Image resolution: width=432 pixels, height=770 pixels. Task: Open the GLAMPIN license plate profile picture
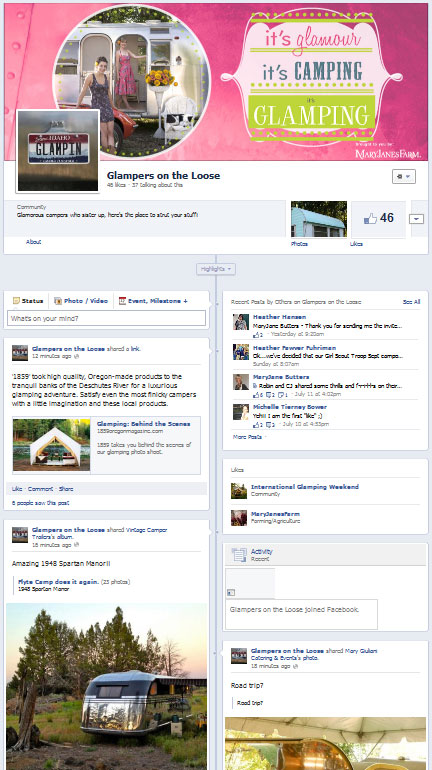click(x=58, y=150)
